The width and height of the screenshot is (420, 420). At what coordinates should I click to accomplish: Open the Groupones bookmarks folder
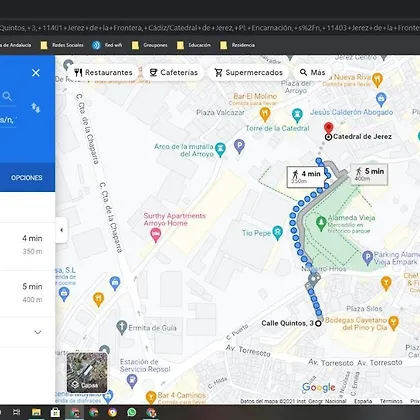[150, 45]
